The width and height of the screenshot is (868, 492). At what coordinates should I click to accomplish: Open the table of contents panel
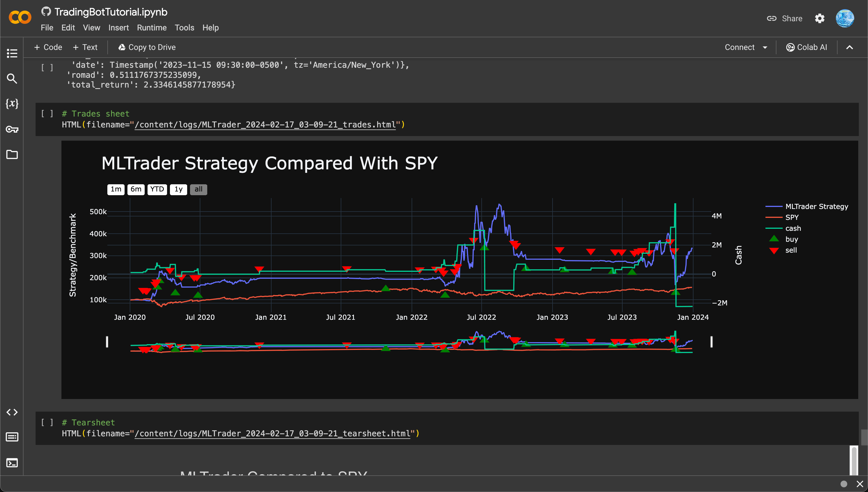coord(12,53)
